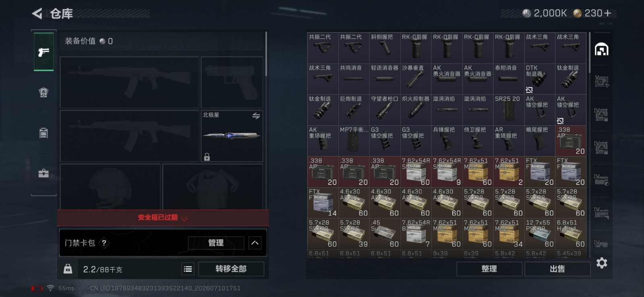Open help for 门禁卡包 question mark
The height and width of the screenshot is (297, 644).
coord(104,243)
